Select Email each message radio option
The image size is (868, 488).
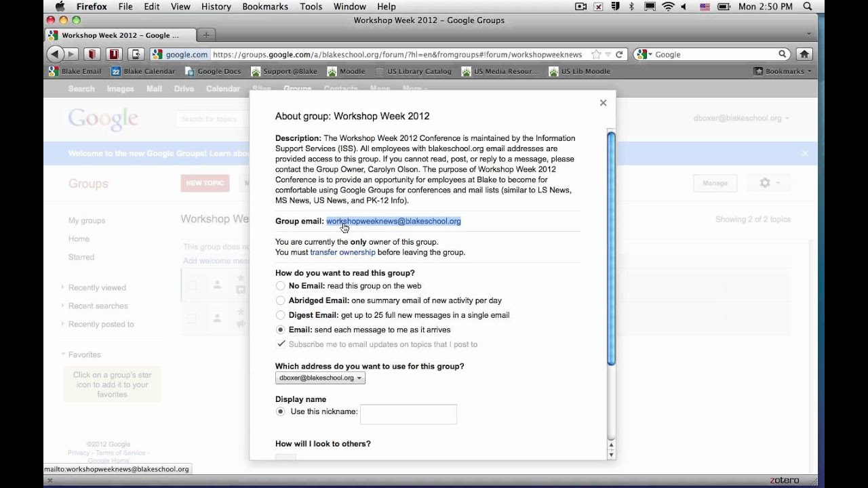tap(280, 330)
